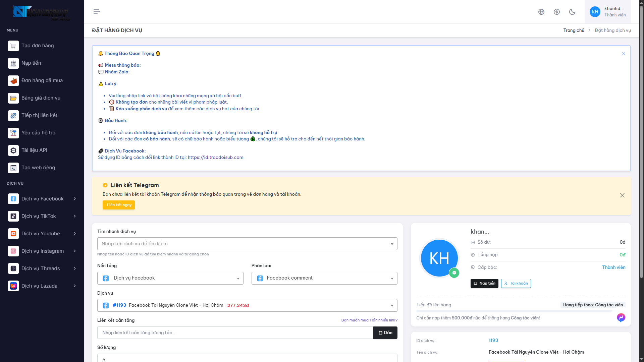Image resolution: width=644 pixels, height=362 pixels.
Task: Click the Hạng tiếp theo: Cộng tác viên badge
Action: click(x=593, y=305)
